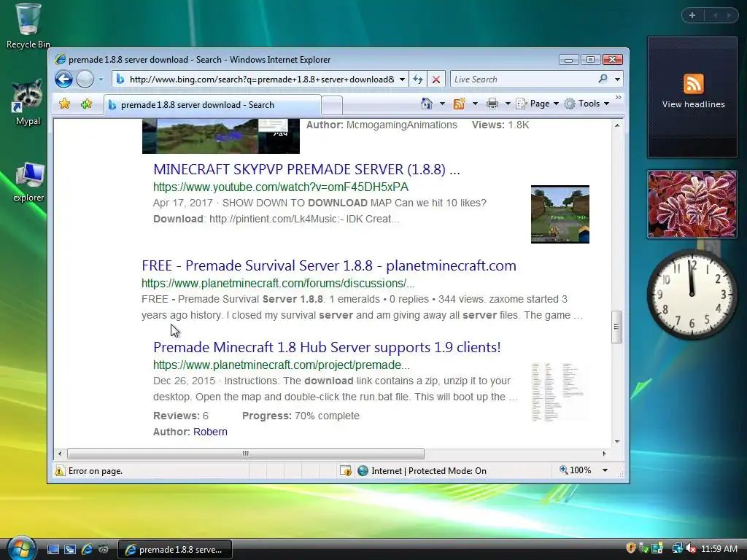Open author Robern profile link

[x=210, y=432]
